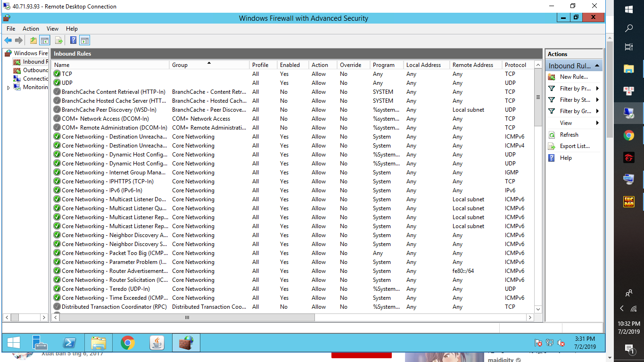
Task: Toggle the Show/Hide Action Pane button
Action: [x=85, y=41]
